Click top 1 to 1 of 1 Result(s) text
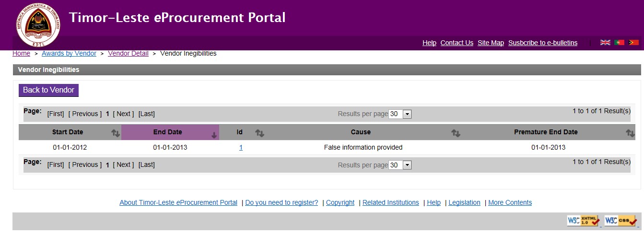This screenshot has width=644, height=235. tap(601, 111)
